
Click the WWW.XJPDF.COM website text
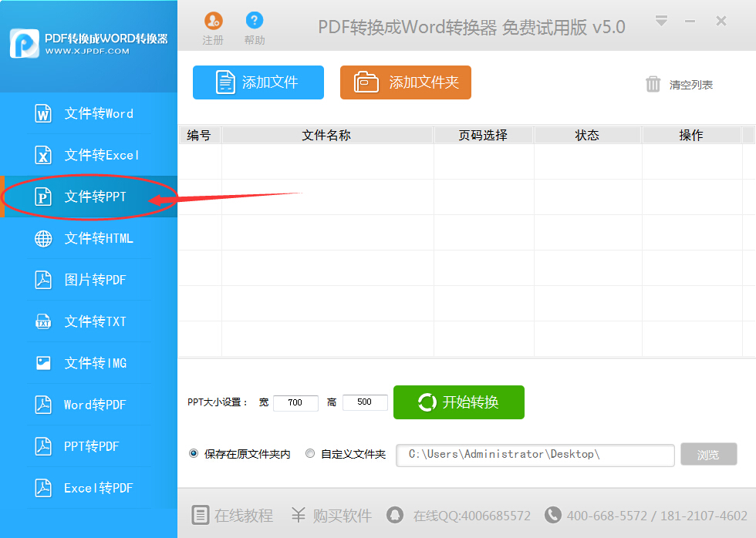pyautogui.click(x=87, y=51)
